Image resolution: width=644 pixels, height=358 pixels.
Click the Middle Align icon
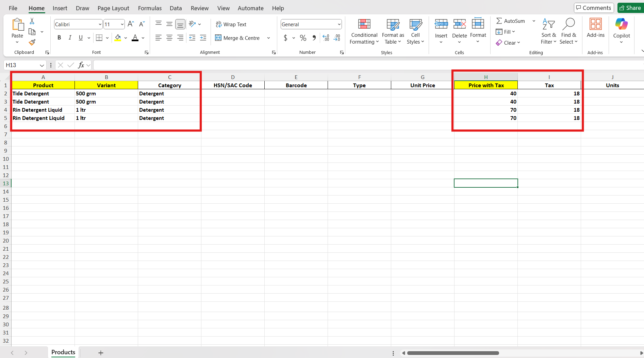[169, 24]
